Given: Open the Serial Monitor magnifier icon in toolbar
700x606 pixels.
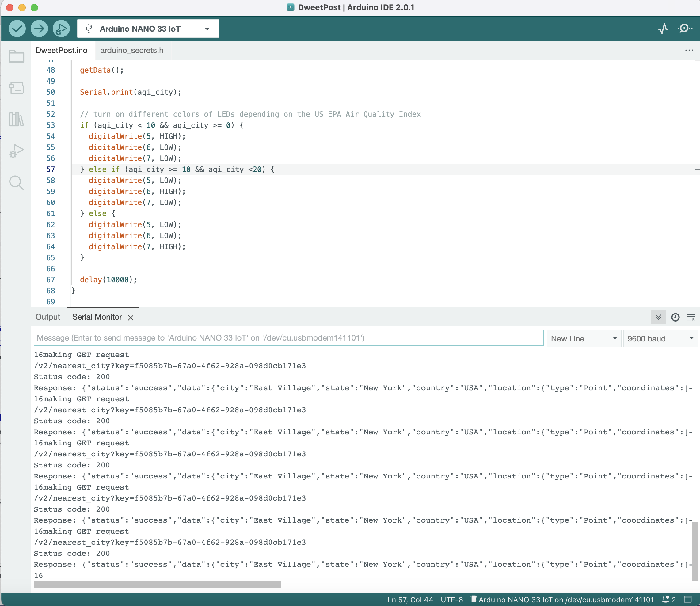Looking at the screenshot, I should click(685, 29).
